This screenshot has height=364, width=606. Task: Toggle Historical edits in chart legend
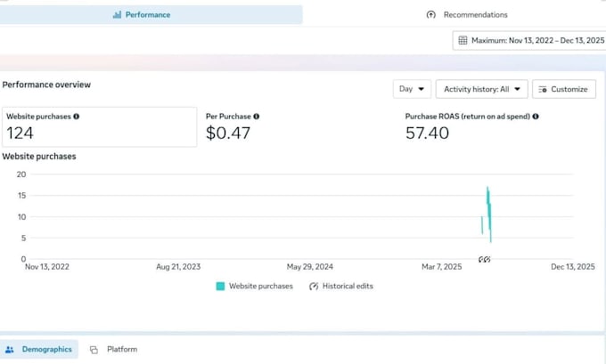coord(340,286)
